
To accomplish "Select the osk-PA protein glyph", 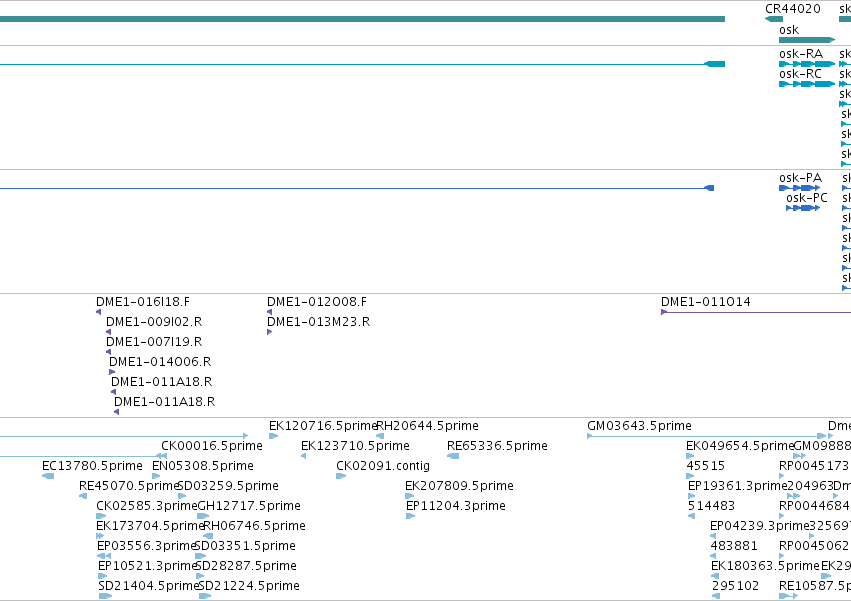I will click(799, 188).
